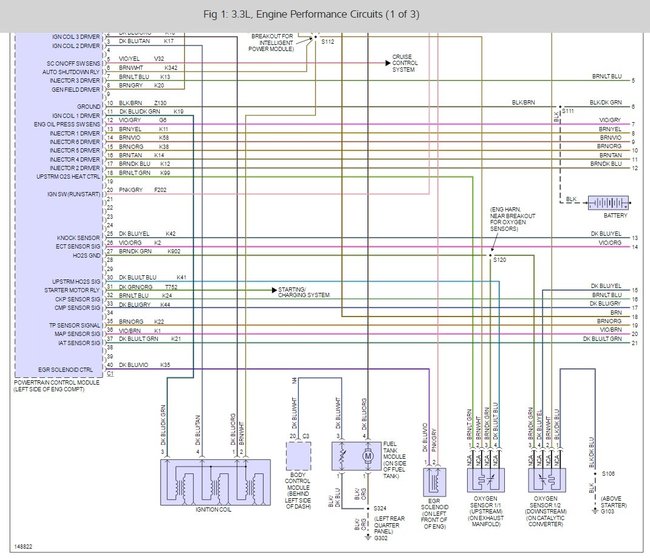Click the "BATTERY" label

coord(615,216)
